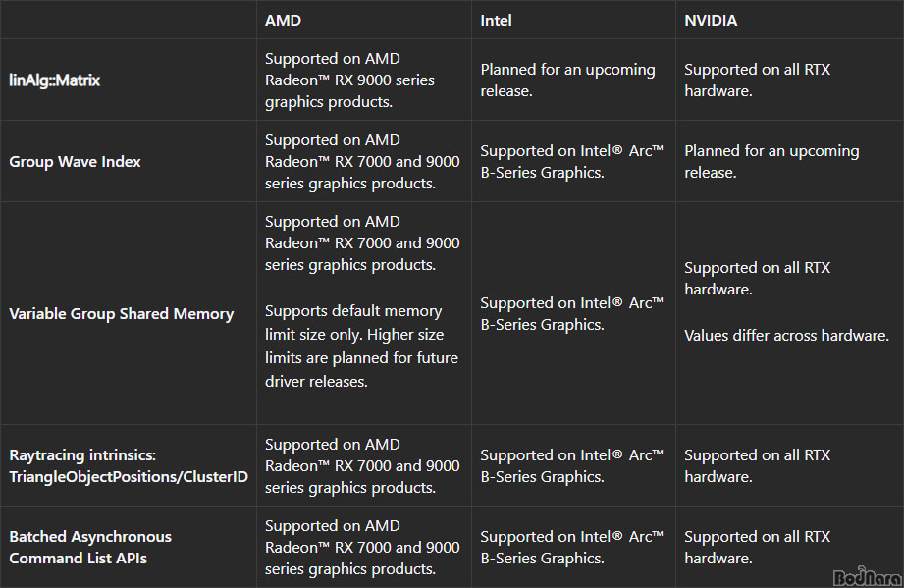This screenshot has height=588, width=904.
Task: Click AMD cell in Batched Asynchronous row
Action: click(361, 548)
